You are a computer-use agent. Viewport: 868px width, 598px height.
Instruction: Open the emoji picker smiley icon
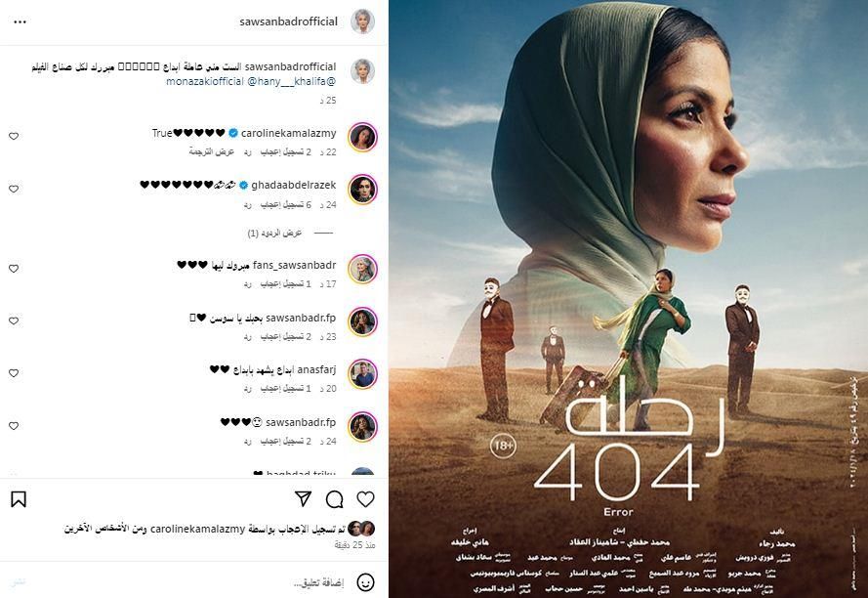pyautogui.click(x=365, y=582)
